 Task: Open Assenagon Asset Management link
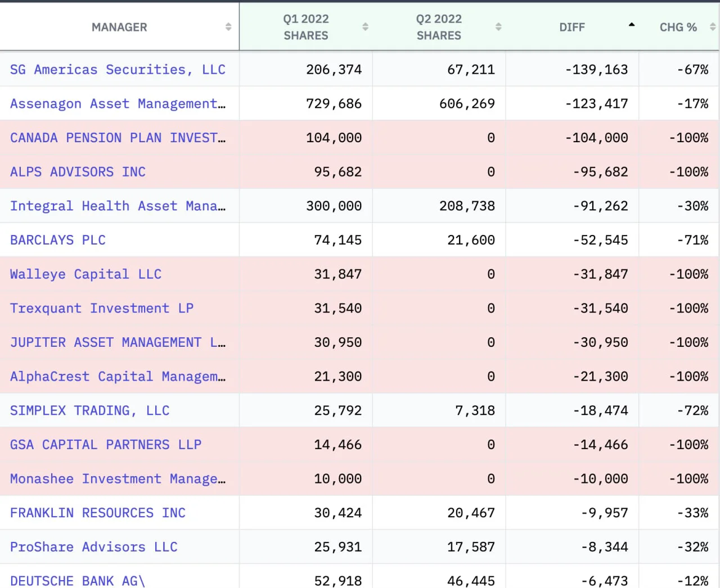[118, 104]
